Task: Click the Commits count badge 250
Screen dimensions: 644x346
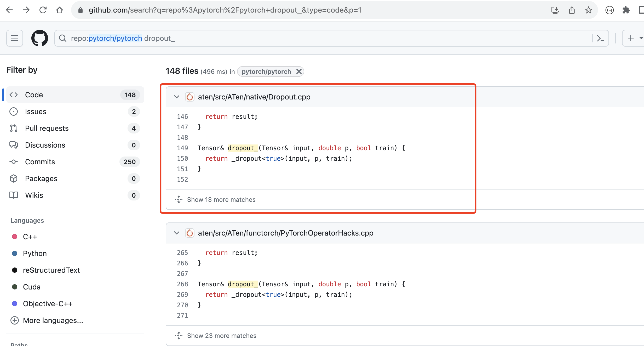Action: [x=130, y=162]
